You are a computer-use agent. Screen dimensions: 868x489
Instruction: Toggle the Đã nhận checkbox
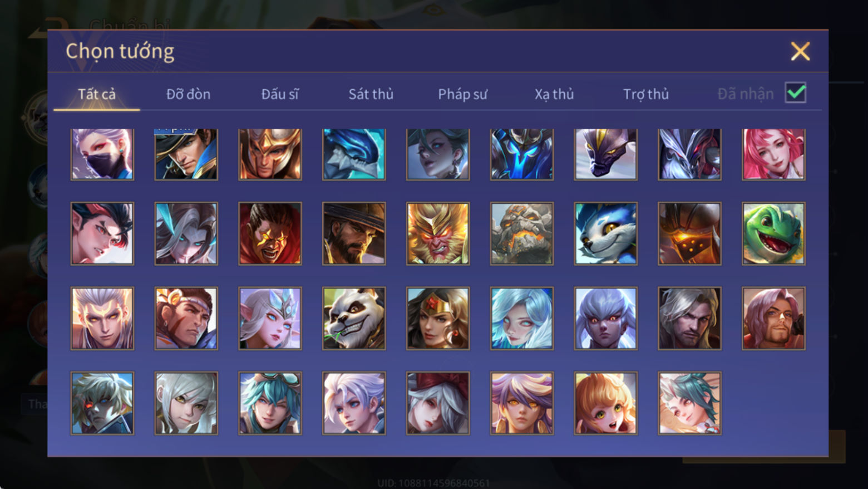click(x=796, y=92)
